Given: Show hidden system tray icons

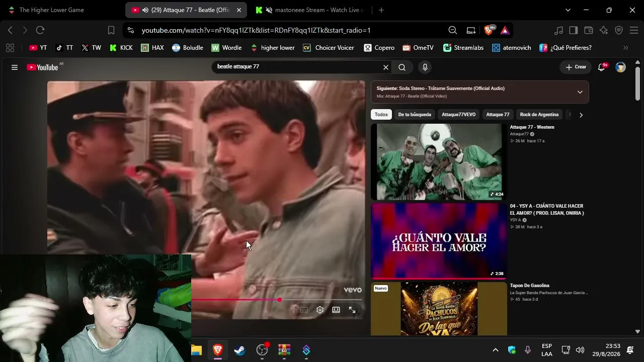Looking at the screenshot, I should 496,350.
